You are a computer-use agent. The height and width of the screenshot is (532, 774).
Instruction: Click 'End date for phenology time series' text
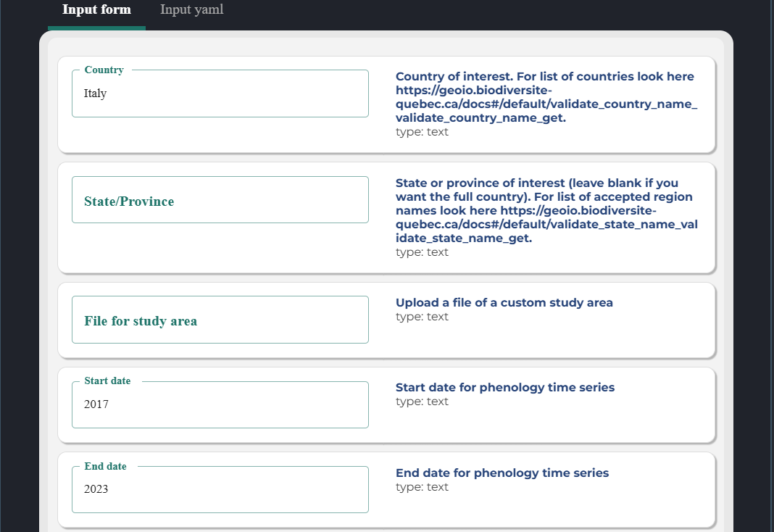[502, 473]
